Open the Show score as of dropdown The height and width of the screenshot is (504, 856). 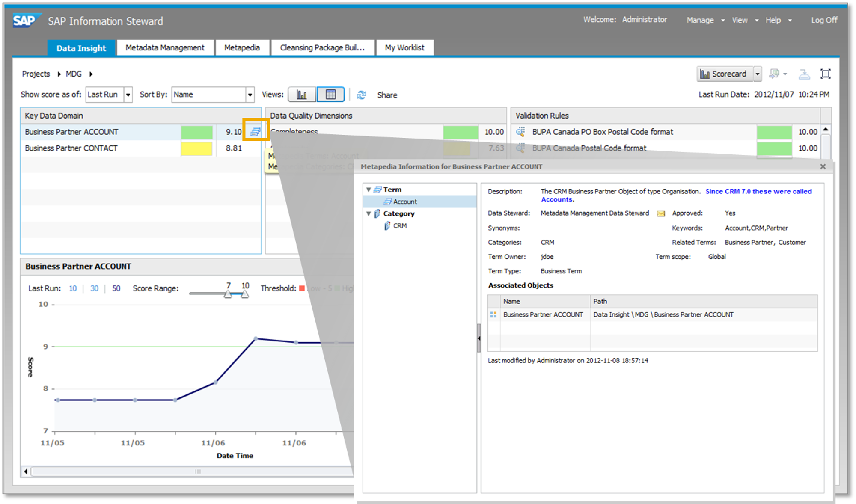[x=128, y=94]
